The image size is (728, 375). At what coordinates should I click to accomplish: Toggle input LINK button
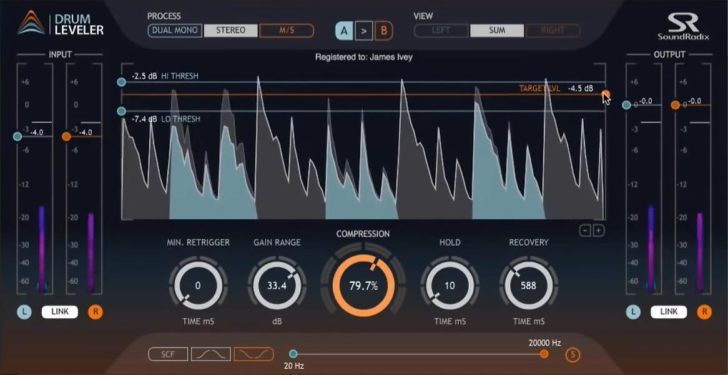point(60,312)
